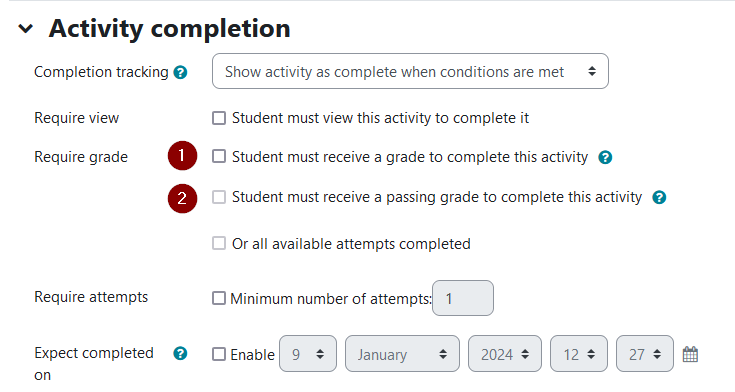The height and width of the screenshot is (392, 735).
Task: Click the red number 2 marker
Action: (x=182, y=198)
